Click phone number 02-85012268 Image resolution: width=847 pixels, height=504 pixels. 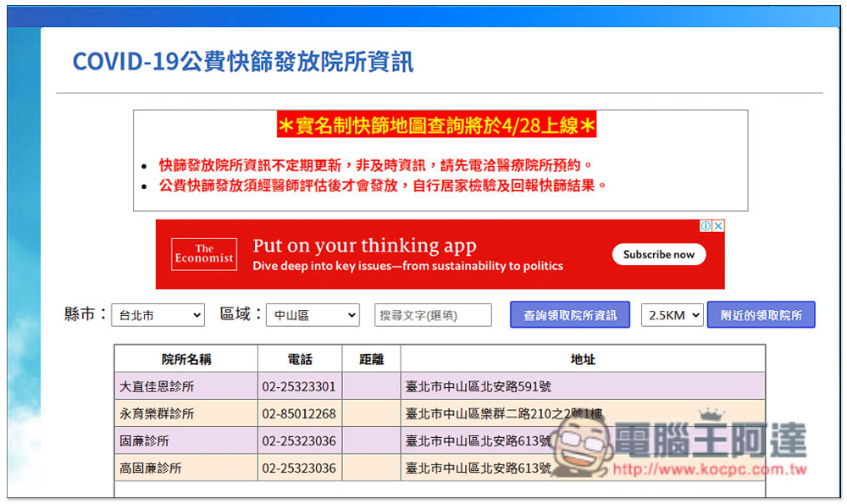click(299, 413)
